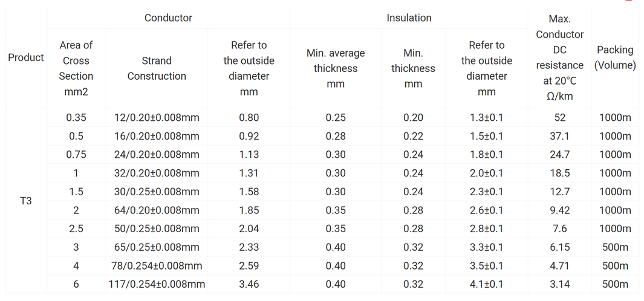Click the 9.42 DC resistance cell
644x301 pixels.
[x=559, y=210]
